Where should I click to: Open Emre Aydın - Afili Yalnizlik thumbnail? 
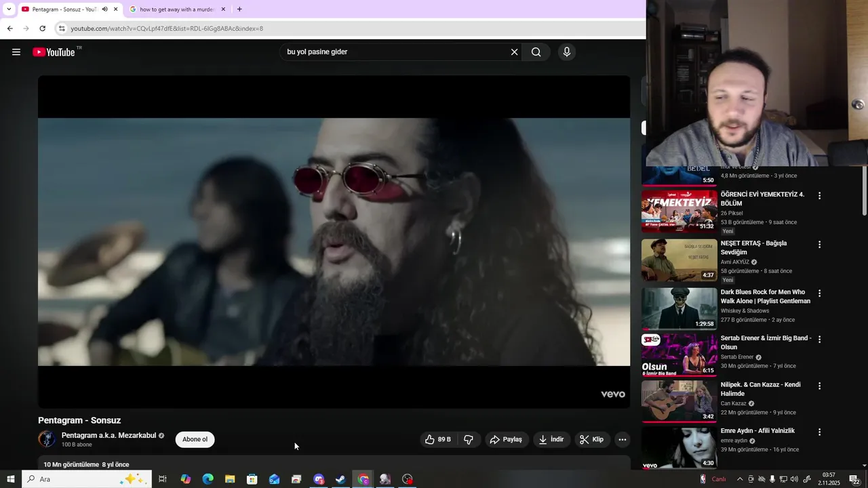click(679, 447)
